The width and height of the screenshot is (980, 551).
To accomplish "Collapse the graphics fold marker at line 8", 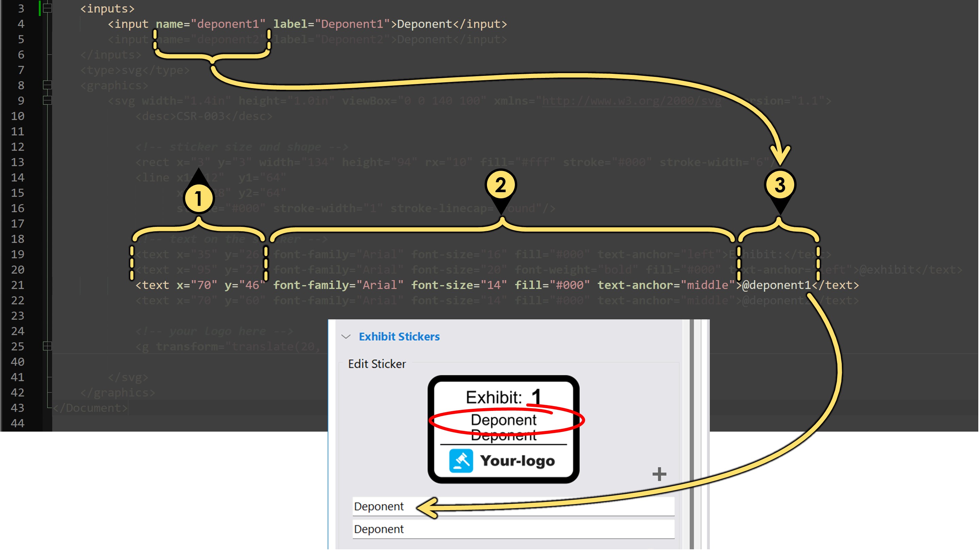I will click(x=47, y=85).
